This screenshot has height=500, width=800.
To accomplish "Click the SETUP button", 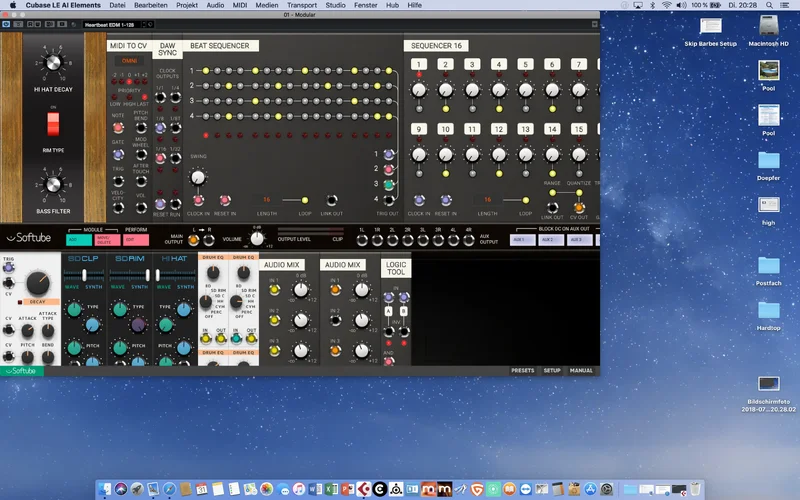I will [x=552, y=370].
